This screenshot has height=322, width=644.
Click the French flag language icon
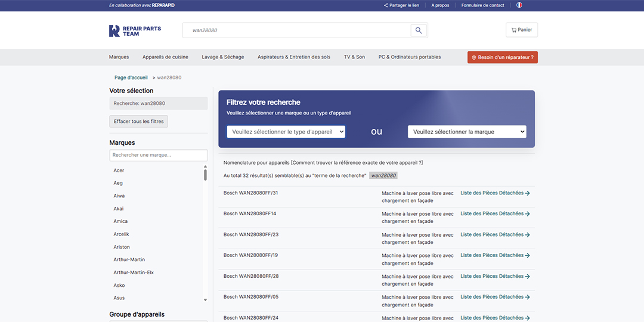point(519,5)
